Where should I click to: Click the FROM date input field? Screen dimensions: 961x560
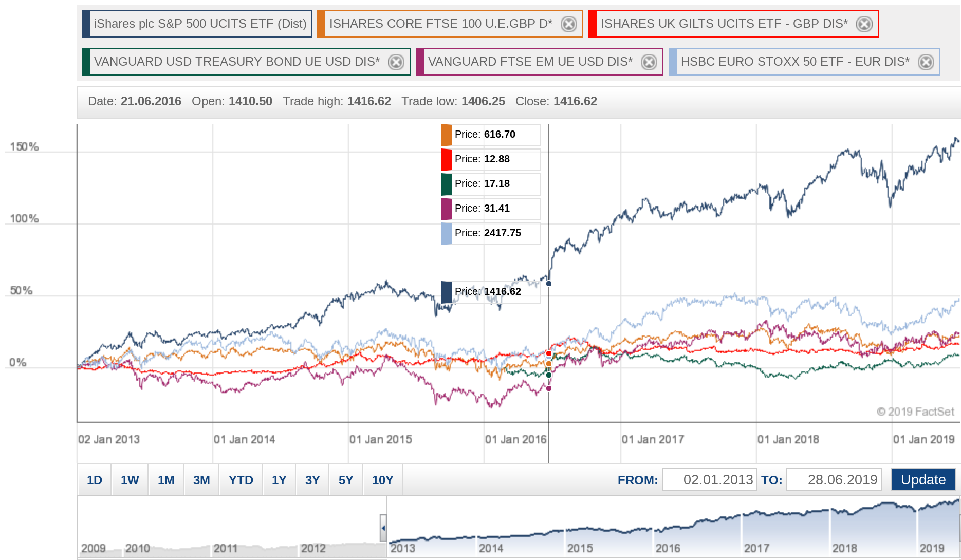pos(709,480)
